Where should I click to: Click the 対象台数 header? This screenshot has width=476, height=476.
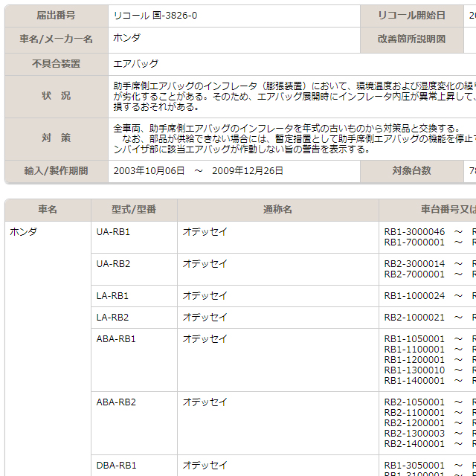click(x=411, y=171)
